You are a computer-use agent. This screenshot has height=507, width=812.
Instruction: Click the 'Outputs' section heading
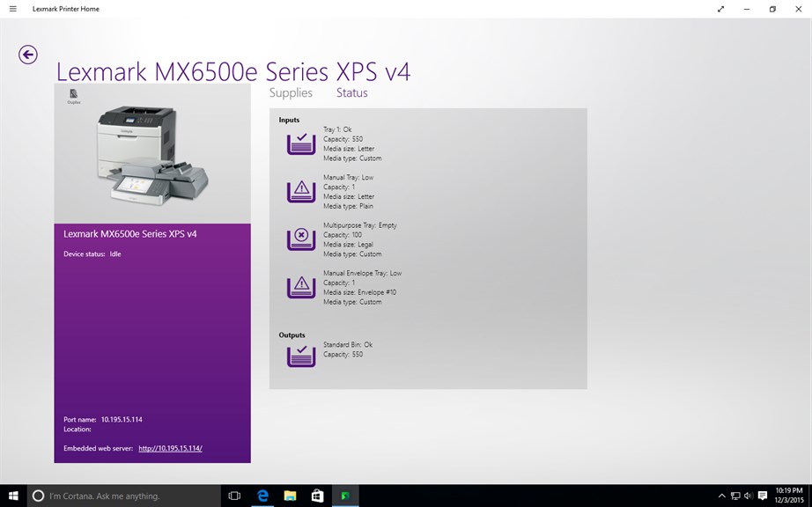292,335
